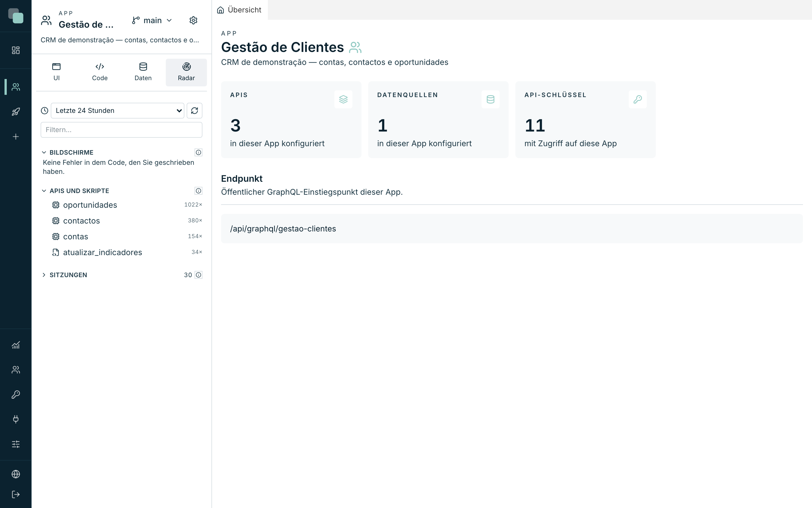Expand the SITZUNGEN section

tap(44, 275)
